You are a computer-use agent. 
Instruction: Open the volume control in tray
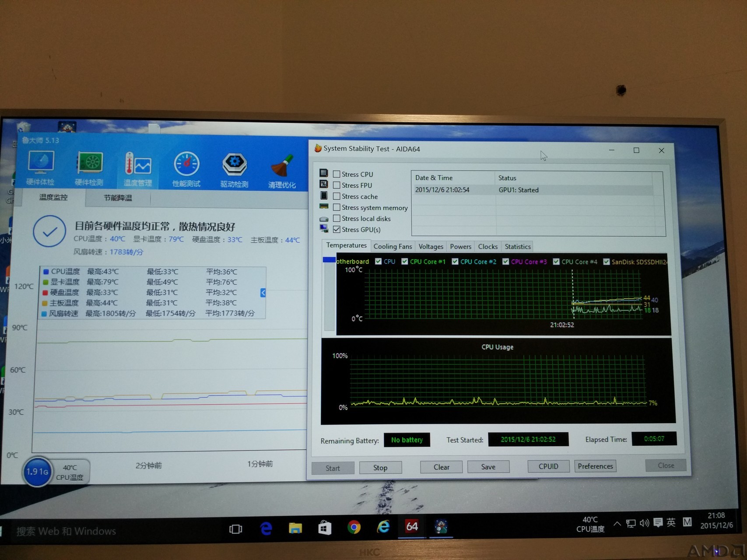644,523
